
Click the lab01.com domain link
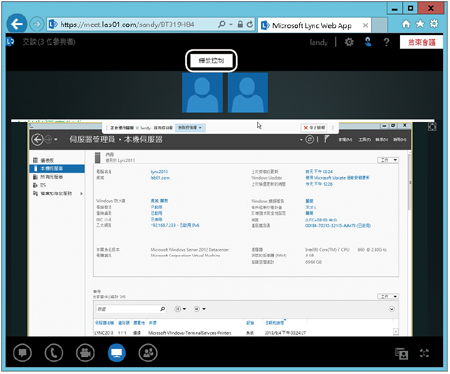pos(160,178)
